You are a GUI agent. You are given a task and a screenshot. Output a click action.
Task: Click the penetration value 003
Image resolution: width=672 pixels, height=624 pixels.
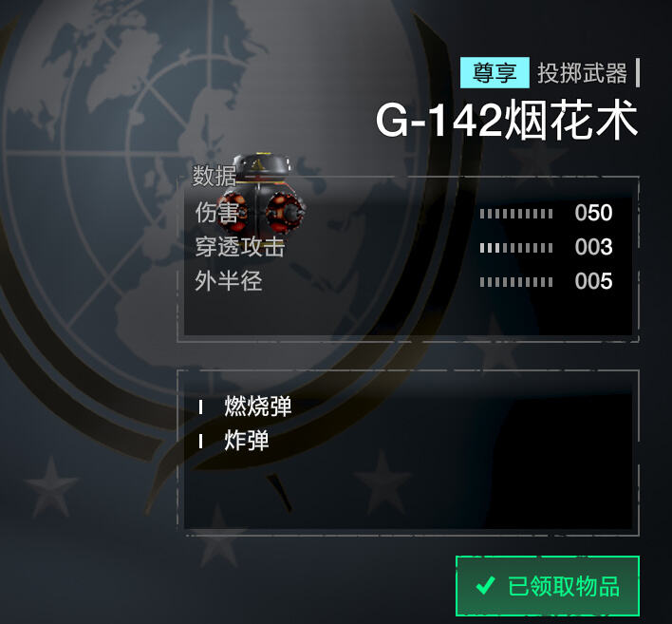(x=593, y=247)
